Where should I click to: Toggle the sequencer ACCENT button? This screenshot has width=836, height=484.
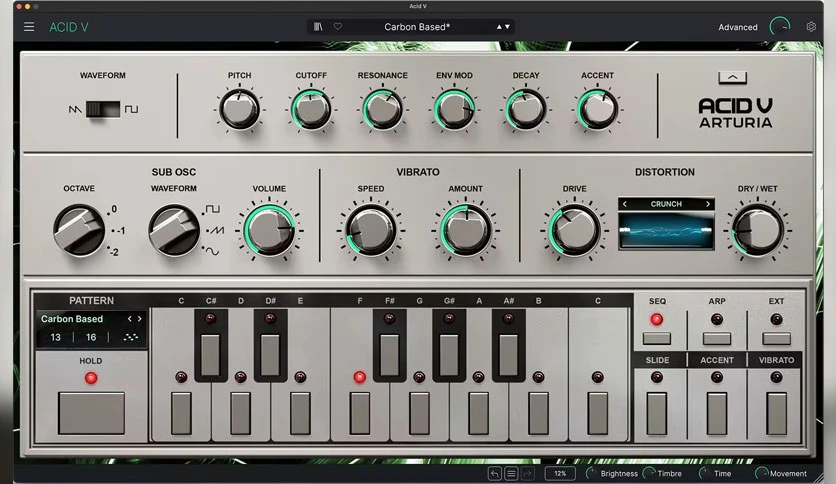[x=717, y=414]
